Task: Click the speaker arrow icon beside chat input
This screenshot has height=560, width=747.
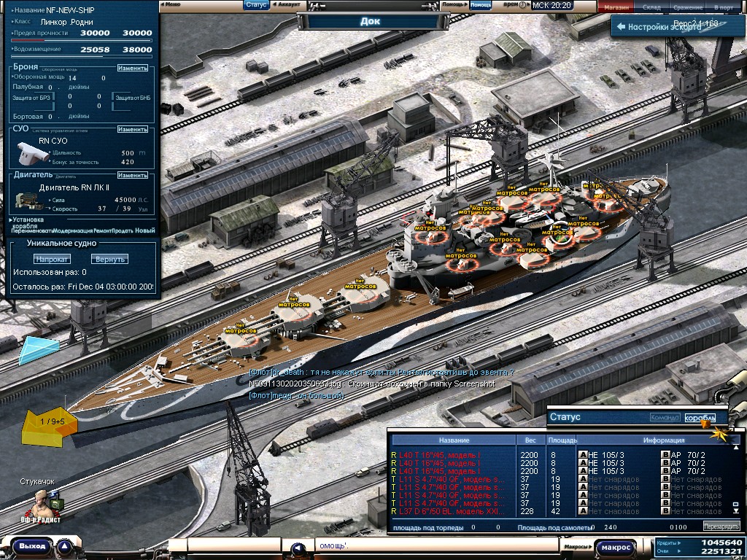Action: pyautogui.click(x=298, y=548)
